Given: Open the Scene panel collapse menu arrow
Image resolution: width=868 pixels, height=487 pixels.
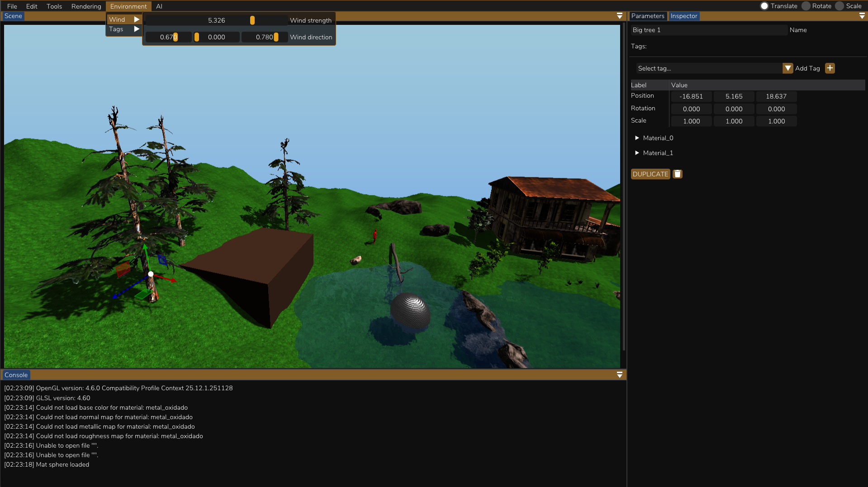Looking at the screenshot, I should coord(619,16).
